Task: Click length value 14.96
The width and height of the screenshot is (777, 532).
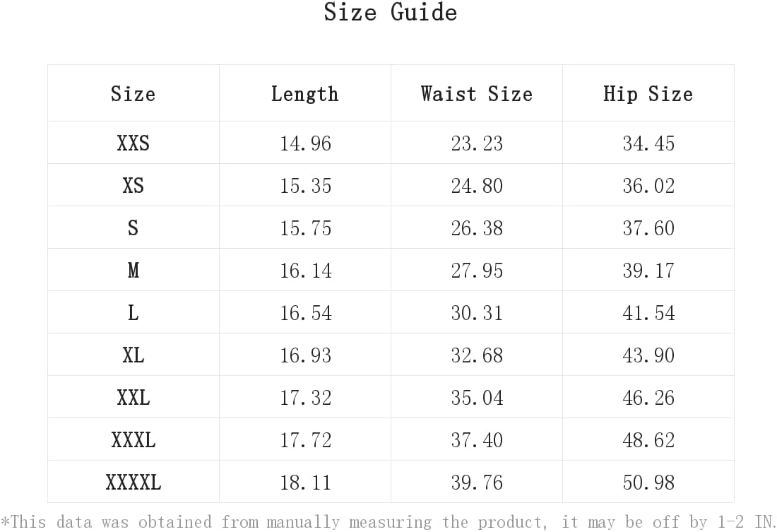Action: point(305,143)
